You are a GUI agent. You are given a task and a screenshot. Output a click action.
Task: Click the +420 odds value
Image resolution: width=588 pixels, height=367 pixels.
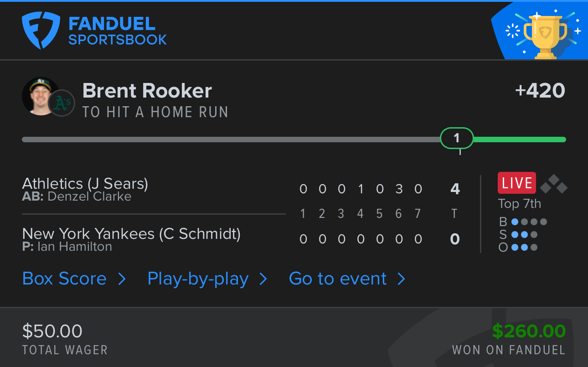540,91
